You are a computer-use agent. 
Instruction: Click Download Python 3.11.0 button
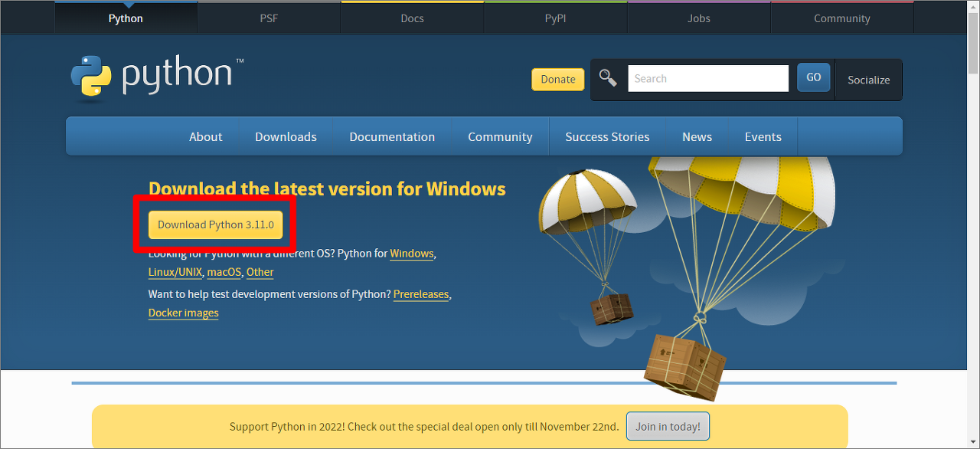point(216,224)
